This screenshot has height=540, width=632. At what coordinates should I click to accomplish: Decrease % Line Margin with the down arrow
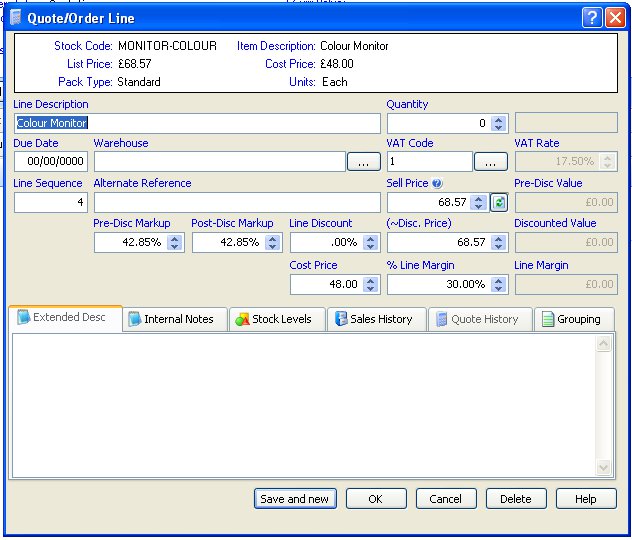point(499,288)
